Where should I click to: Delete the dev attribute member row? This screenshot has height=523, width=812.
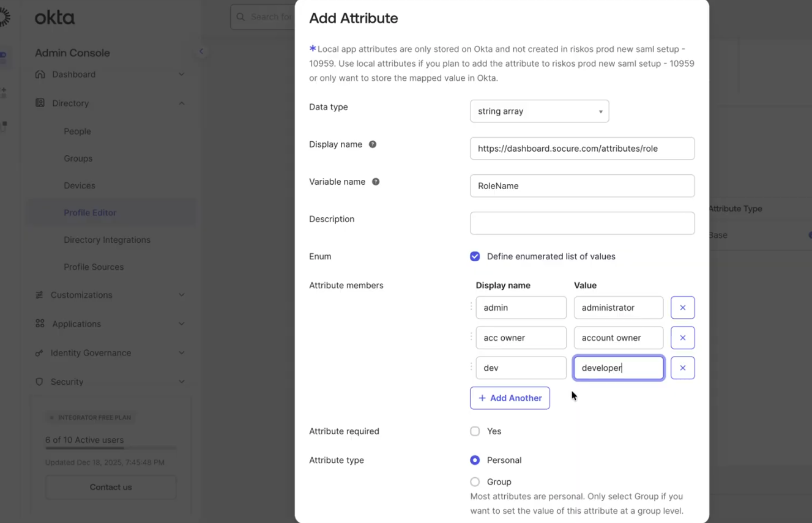(x=682, y=368)
